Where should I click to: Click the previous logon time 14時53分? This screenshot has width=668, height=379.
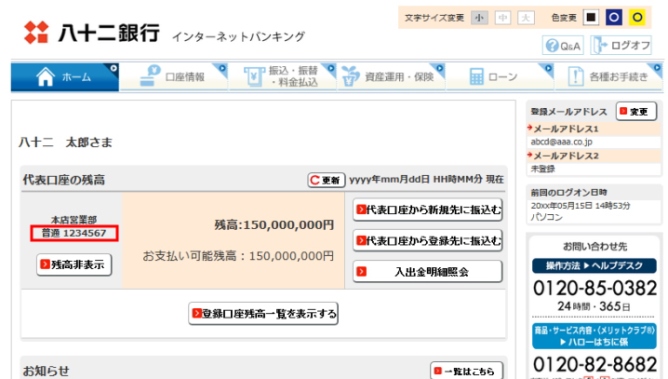point(612,206)
